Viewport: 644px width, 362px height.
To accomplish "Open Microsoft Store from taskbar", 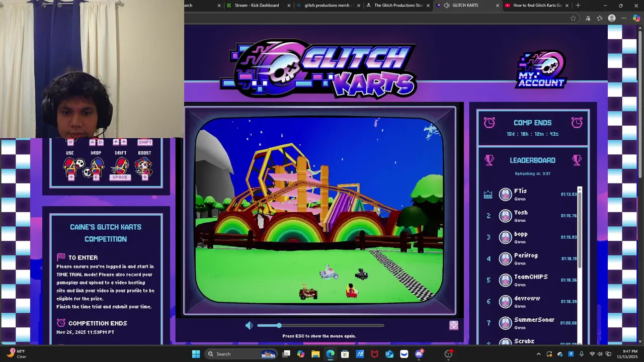I will click(345, 354).
